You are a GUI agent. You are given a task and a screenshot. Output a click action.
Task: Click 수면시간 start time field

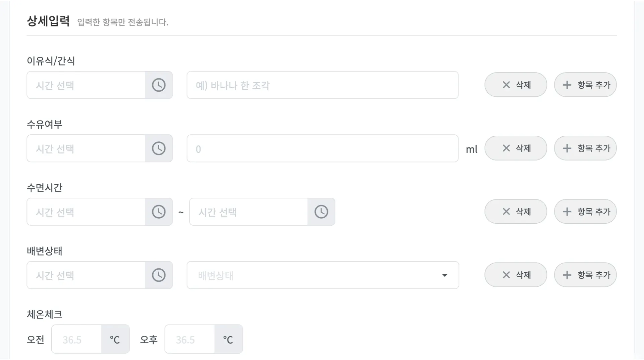tap(86, 212)
